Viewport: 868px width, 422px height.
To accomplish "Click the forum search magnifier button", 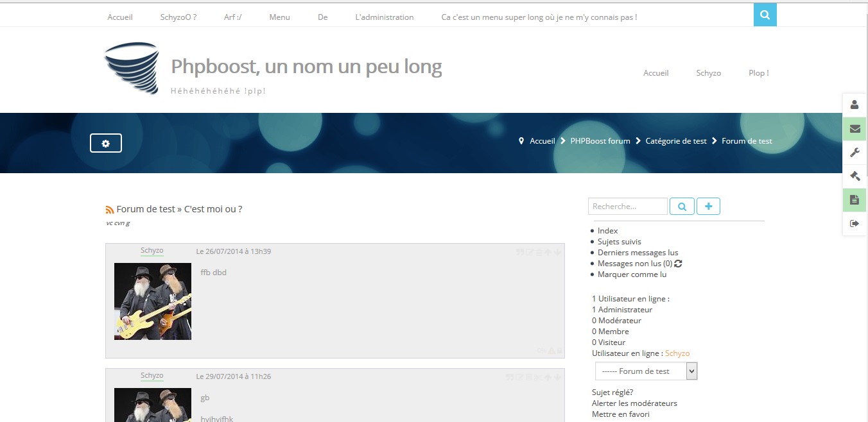I will pos(682,207).
